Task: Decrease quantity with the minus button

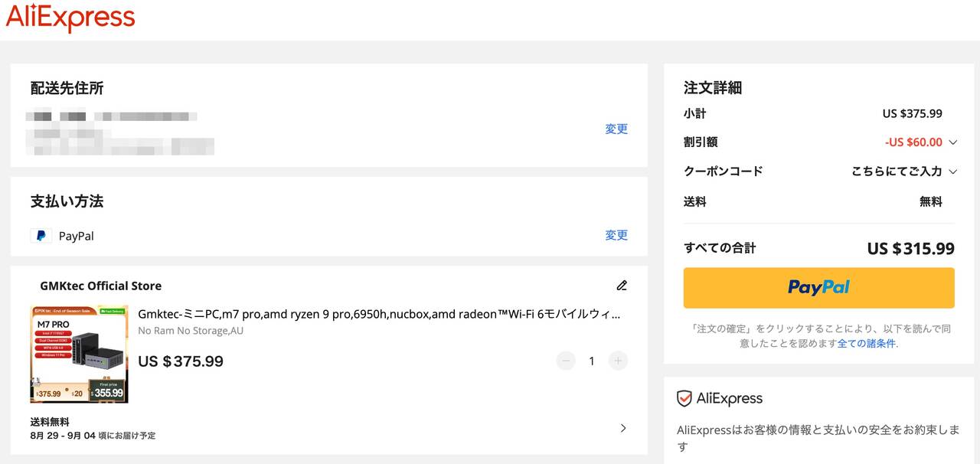Action: pos(566,361)
